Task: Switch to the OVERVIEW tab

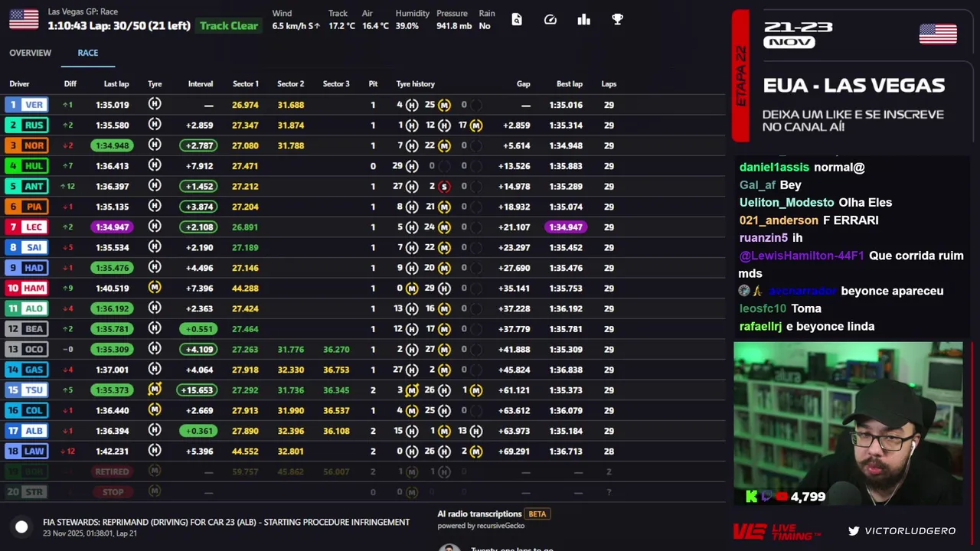Action: pyautogui.click(x=30, y=53)
